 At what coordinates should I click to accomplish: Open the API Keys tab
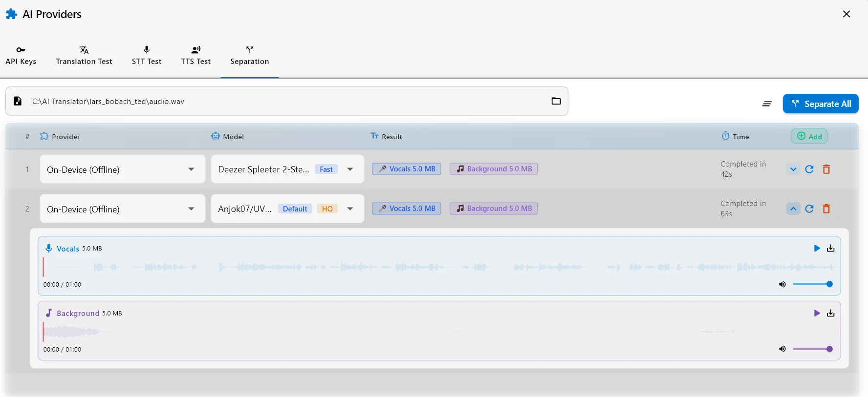pos(21,55)
